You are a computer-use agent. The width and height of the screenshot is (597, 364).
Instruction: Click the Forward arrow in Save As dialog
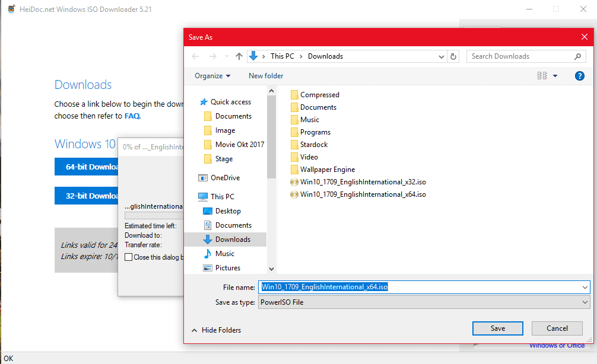[212, 56]
